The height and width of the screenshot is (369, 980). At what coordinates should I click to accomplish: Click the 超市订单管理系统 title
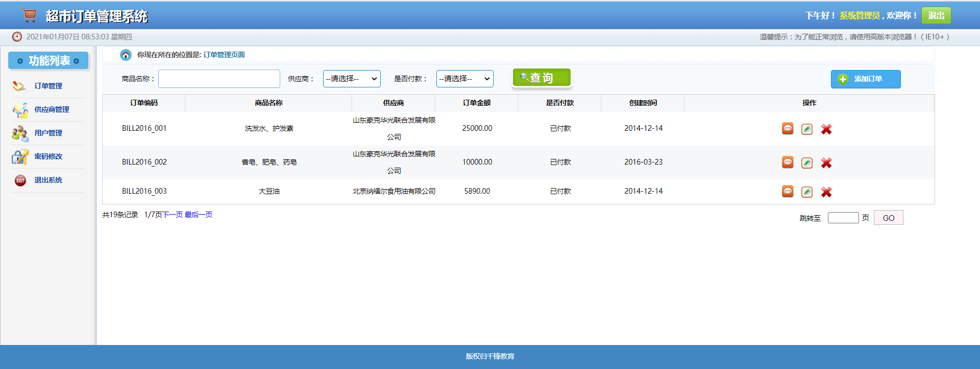point(96,16)
